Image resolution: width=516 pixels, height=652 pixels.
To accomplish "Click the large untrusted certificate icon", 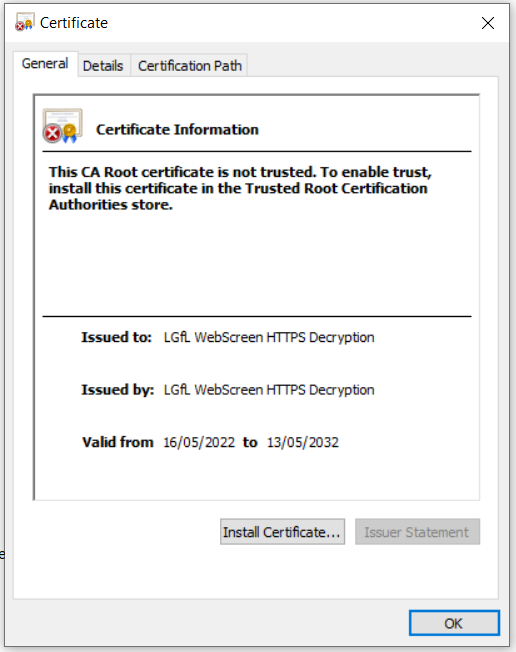I will point(62,126).
